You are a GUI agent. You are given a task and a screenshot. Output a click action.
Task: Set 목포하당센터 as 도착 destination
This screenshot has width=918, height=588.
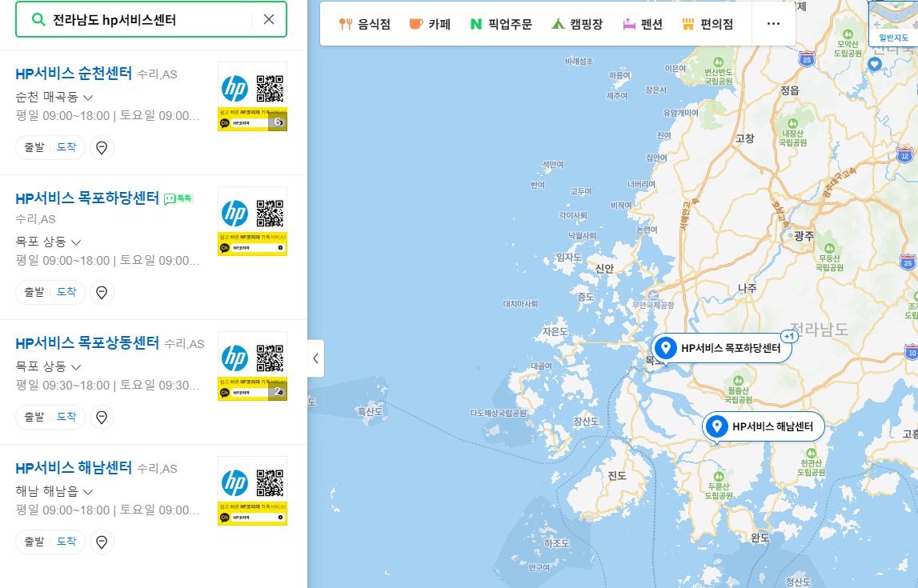(66, 292)
